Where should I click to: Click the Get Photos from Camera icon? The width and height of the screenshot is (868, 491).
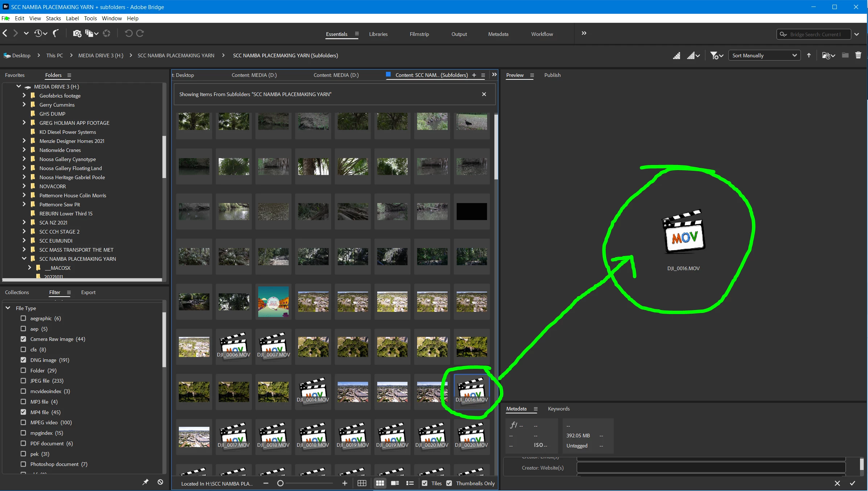[77, 33]
